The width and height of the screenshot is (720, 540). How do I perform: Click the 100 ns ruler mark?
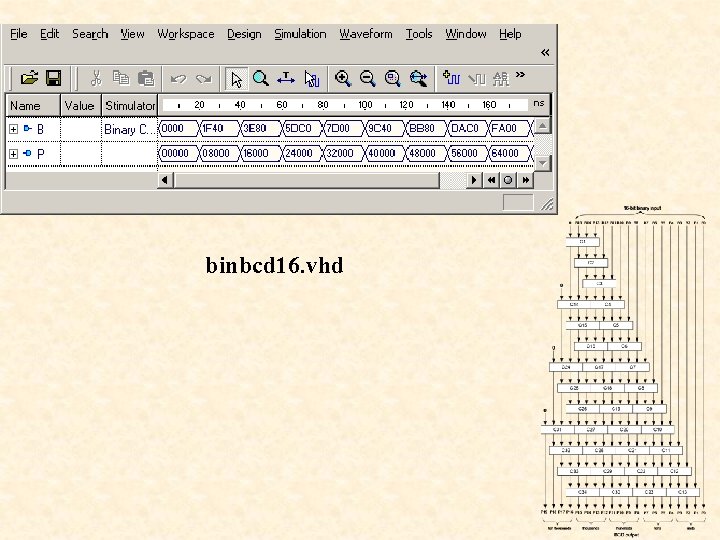pos(365,105)
